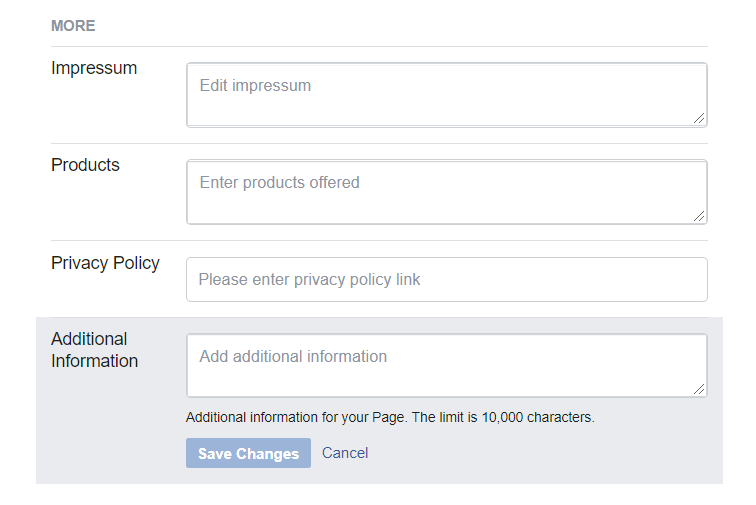Focus the Additional Information text area
The height and width of the screenshot is (505, 756).
click(447, 365)
